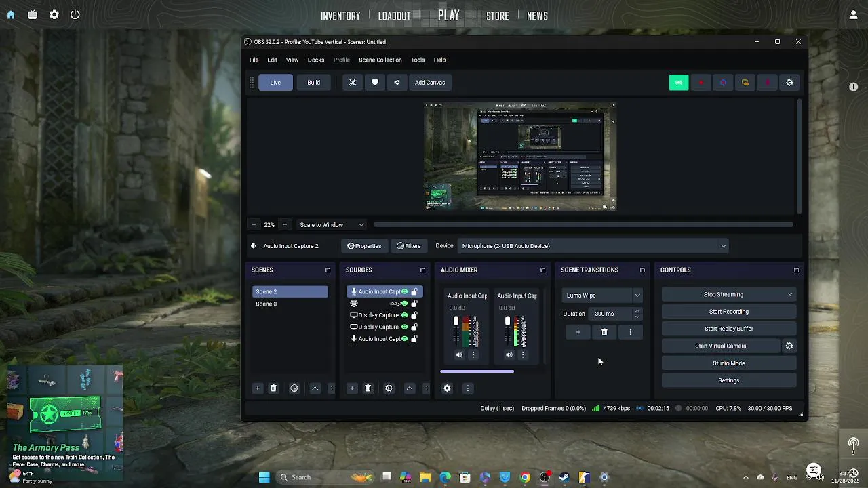Click the replay buffer icon in OBS toolbar
The width and height of the screenshot is (868, 488).
[723, 83]
